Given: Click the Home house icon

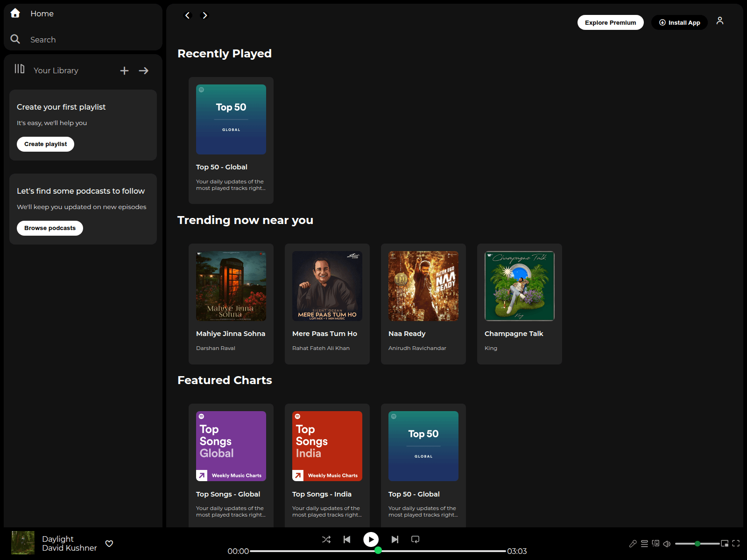Looking at the screenshot, I should point(15,13).
